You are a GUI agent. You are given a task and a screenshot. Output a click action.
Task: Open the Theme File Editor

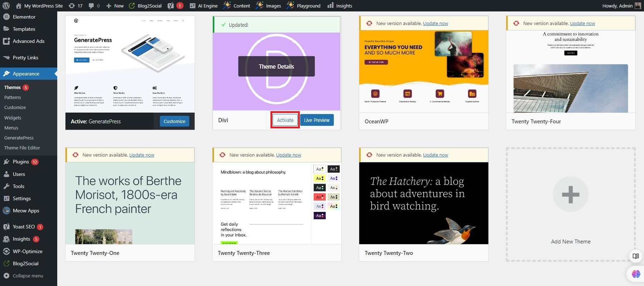point(22,148)
